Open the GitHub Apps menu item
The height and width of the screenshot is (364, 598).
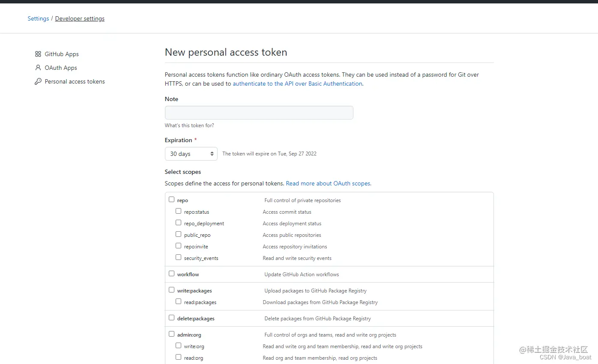tap(62, 54)
